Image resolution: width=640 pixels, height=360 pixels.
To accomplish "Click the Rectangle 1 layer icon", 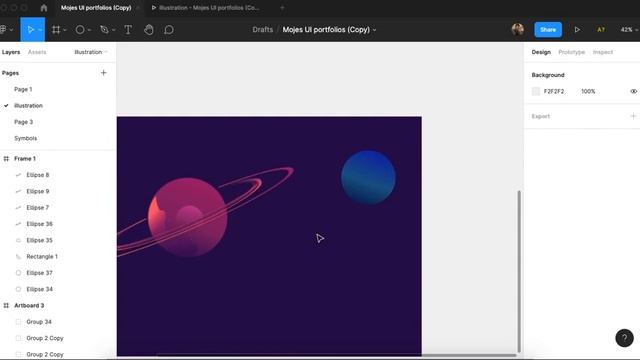I will tap(18, 256).
